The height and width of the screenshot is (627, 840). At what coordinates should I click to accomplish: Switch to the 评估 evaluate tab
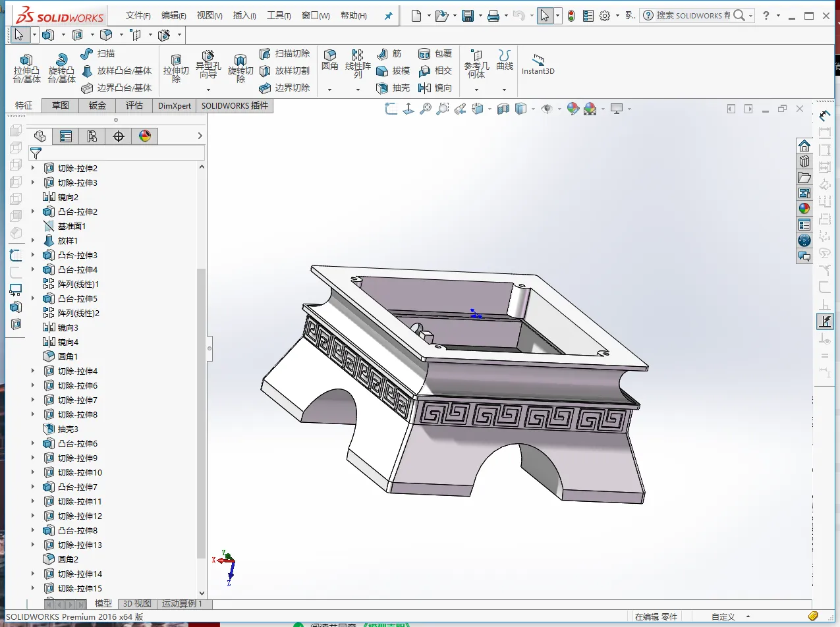tap(134, 105)
